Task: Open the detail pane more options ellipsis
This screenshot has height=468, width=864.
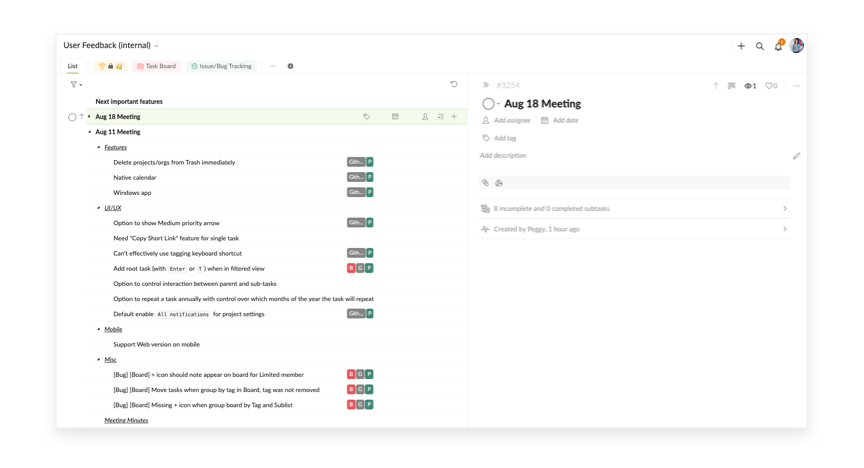Action: (796, 85)
